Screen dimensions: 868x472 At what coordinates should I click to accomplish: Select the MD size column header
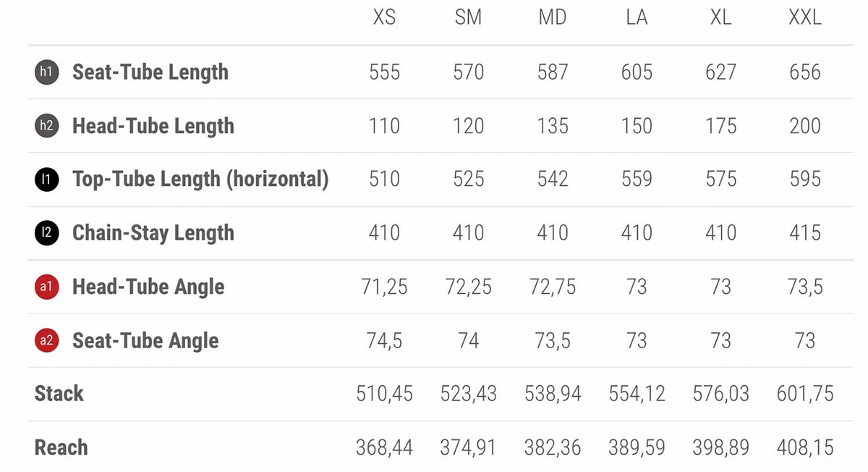click(553, 17)
